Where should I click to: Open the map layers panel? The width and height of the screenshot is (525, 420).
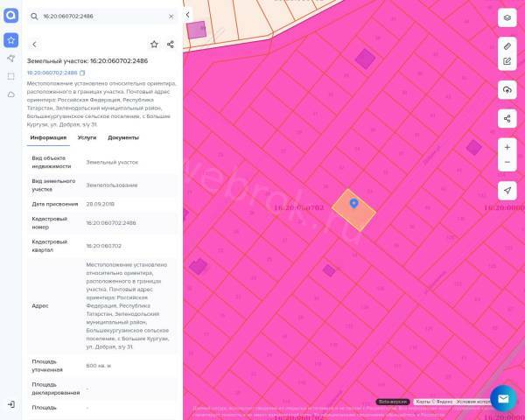click(x=507, y=17)
